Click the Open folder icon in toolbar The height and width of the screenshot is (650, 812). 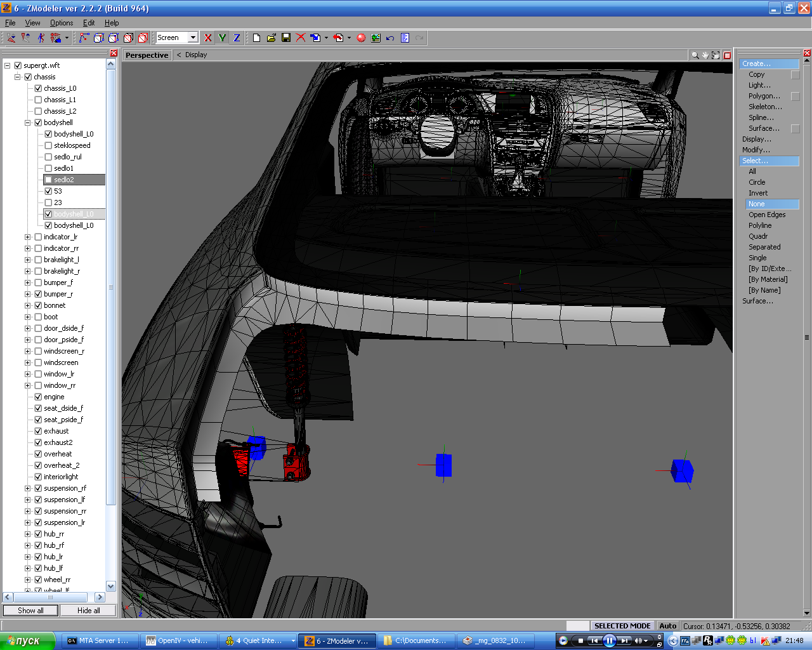coord(272,38)
